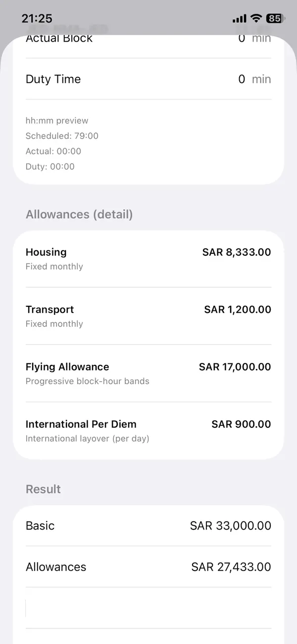Tap the hh:mm preview label

pyautogui.click(x=56, y=120)
